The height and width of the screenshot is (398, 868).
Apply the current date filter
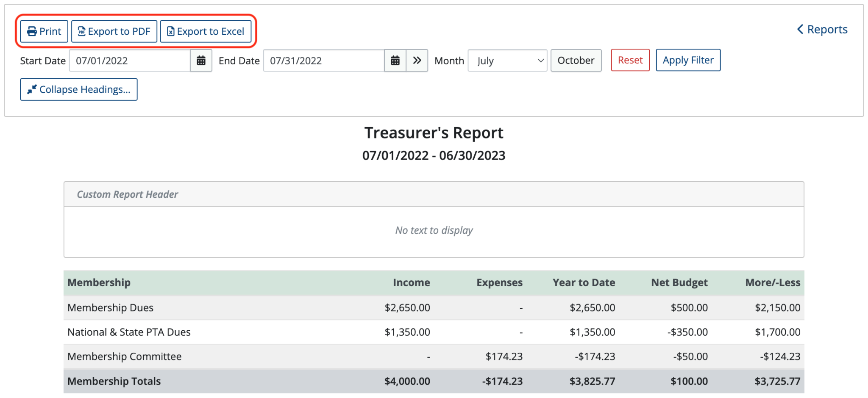(688, 60)
